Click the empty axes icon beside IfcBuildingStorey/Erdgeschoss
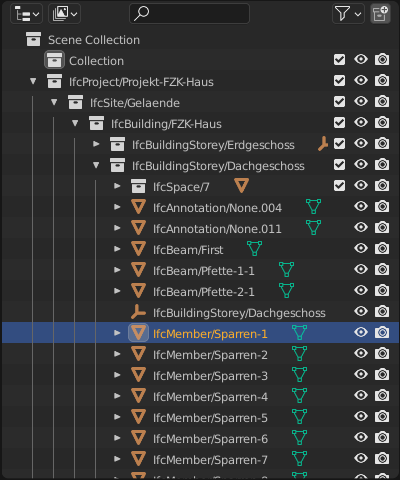 pos(322,144)
